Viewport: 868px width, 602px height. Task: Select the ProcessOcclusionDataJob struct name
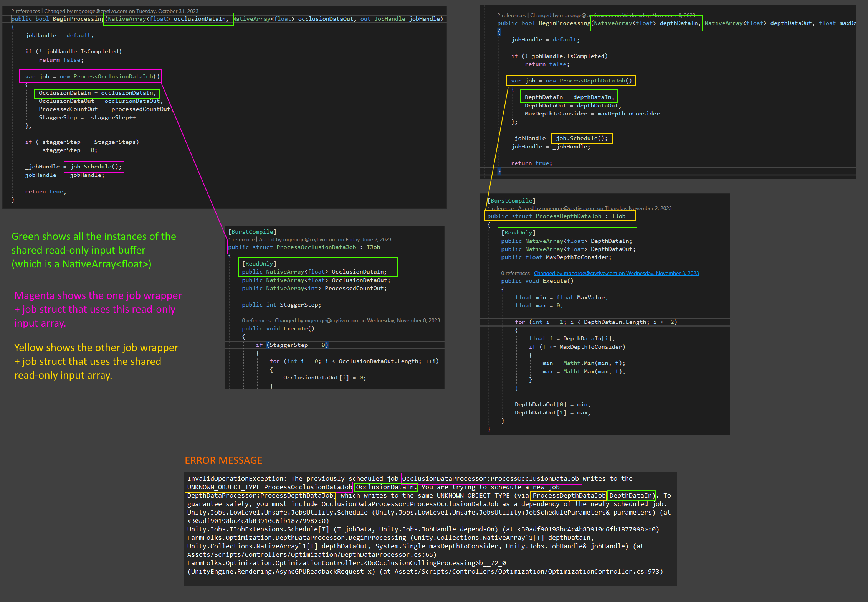(316, 247)
